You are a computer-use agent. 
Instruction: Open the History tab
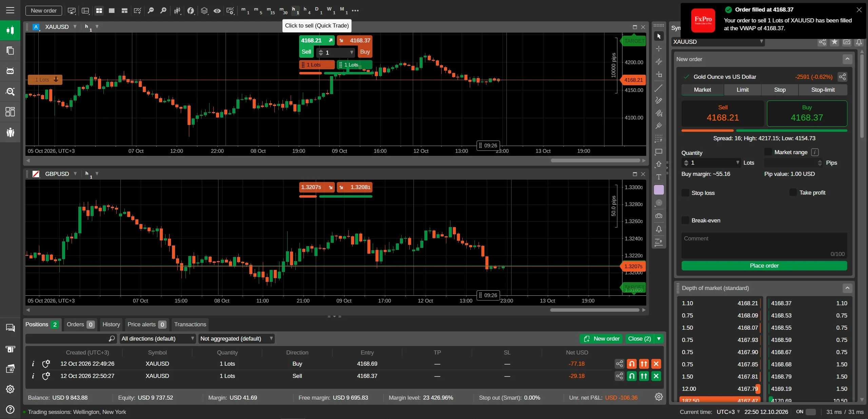coord(111,324)
